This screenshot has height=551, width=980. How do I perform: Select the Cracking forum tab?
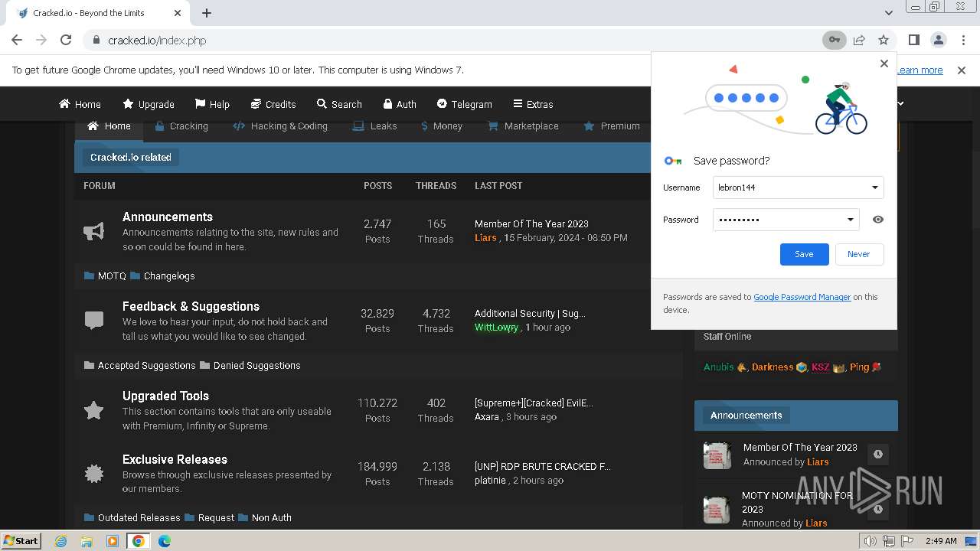[181, 126]
